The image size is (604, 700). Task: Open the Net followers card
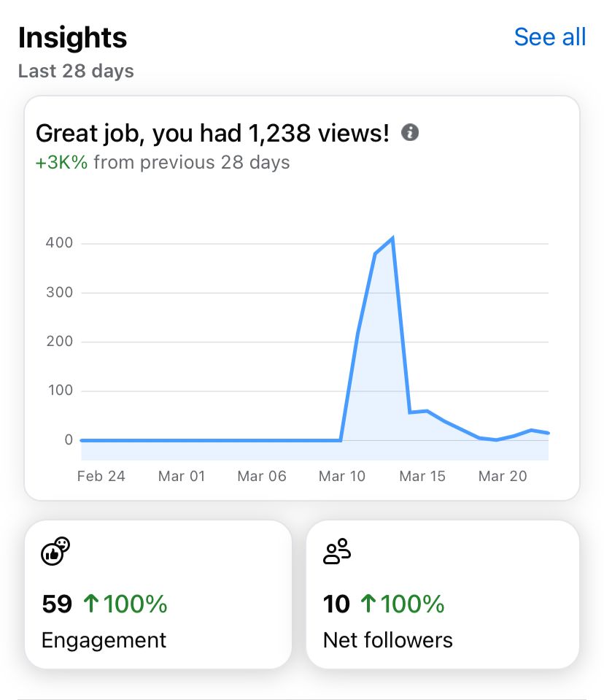(442, 594)
